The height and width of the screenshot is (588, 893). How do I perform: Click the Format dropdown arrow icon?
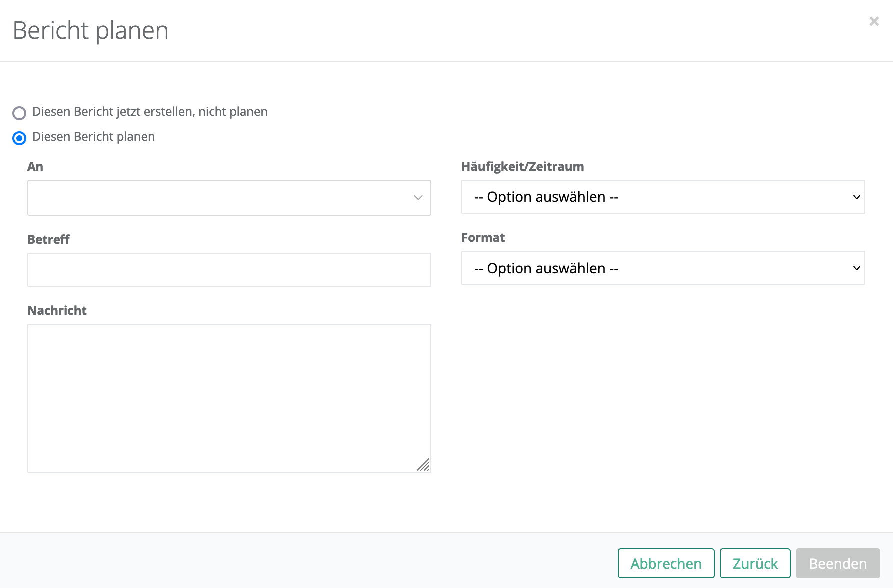856,268
